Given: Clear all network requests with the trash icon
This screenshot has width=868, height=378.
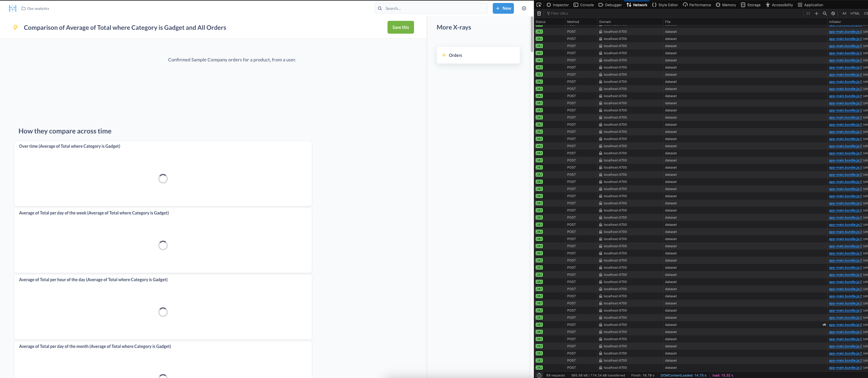Looking at the screenshot, I should pos(539,13).
